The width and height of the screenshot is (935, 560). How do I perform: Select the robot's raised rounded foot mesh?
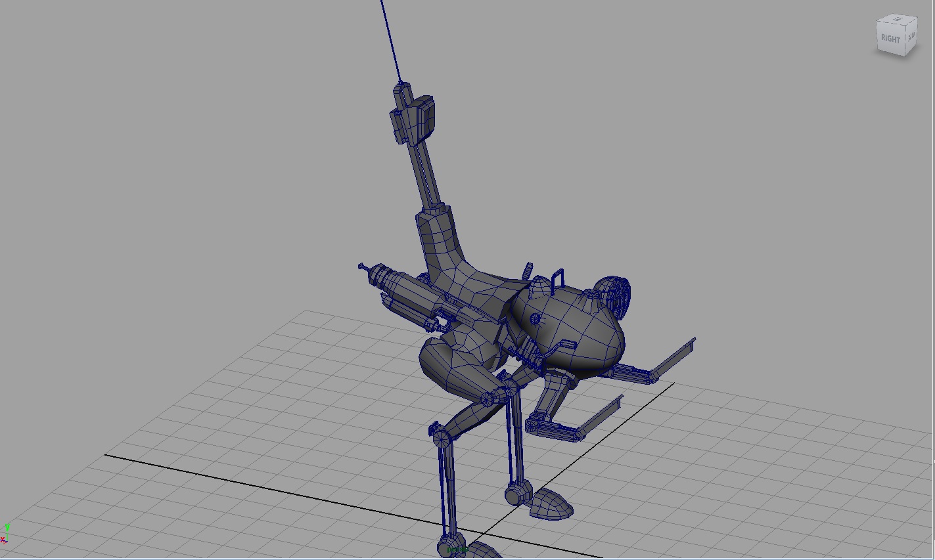pyautogui.click(x=551, y=504)
